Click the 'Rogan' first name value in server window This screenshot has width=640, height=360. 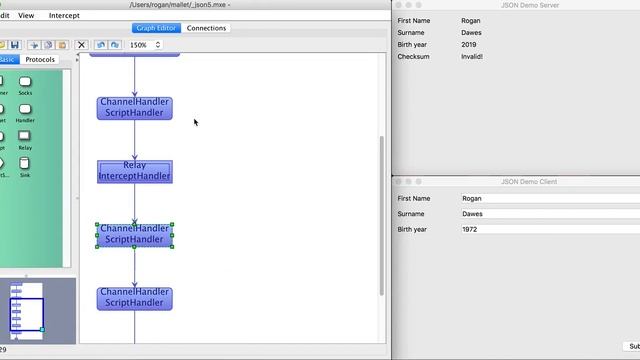(x=471, y=20)
